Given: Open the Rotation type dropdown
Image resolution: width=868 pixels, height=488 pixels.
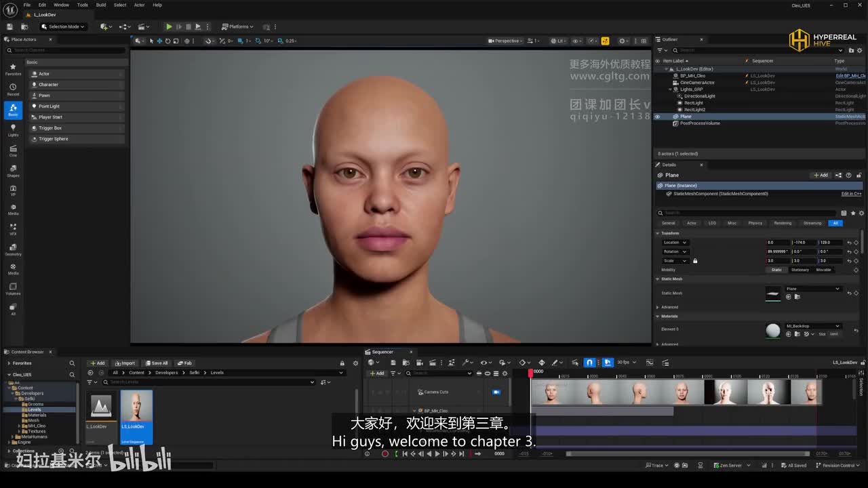Looking at the screenshot, I should (675, 251).
